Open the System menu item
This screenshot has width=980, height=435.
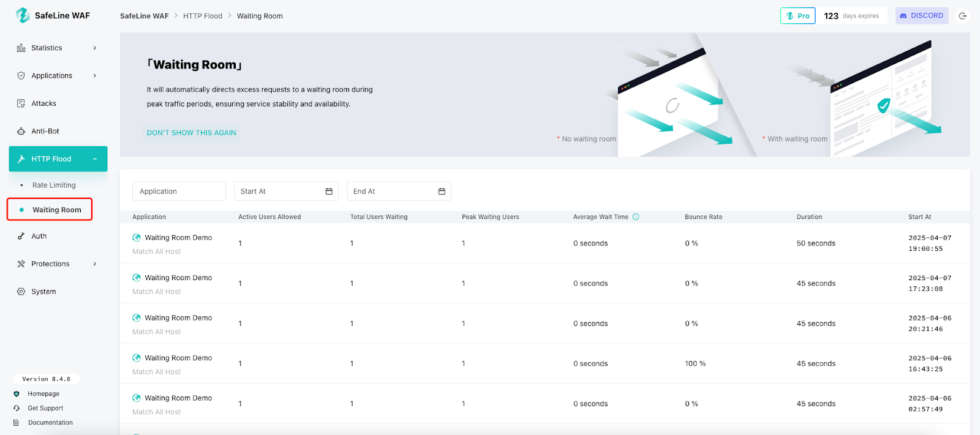pyautogui.click(x=58, y=292)
